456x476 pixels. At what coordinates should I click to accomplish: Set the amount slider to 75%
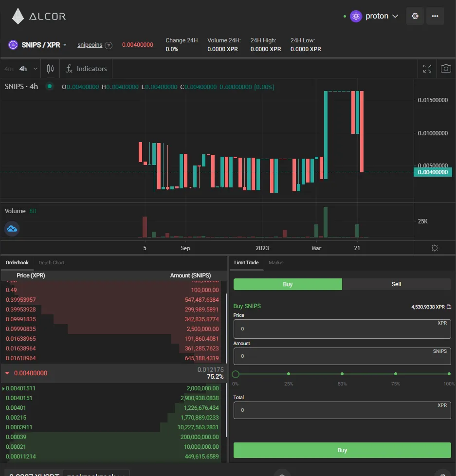pos(396,374)
